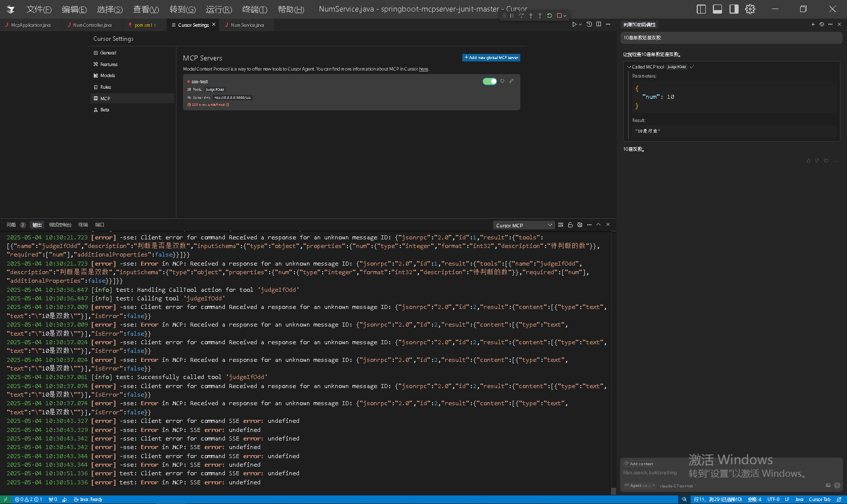Close the bottom output panel
Viewport: 847px width, 504px height.
click(608, 224)
